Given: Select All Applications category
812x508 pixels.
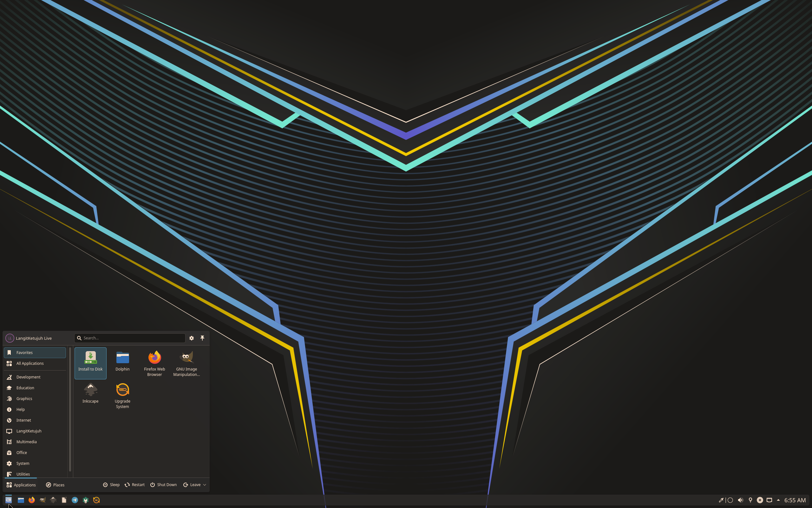Looking at the screenshot, I should pyautogui.click(x=35, y=363).
